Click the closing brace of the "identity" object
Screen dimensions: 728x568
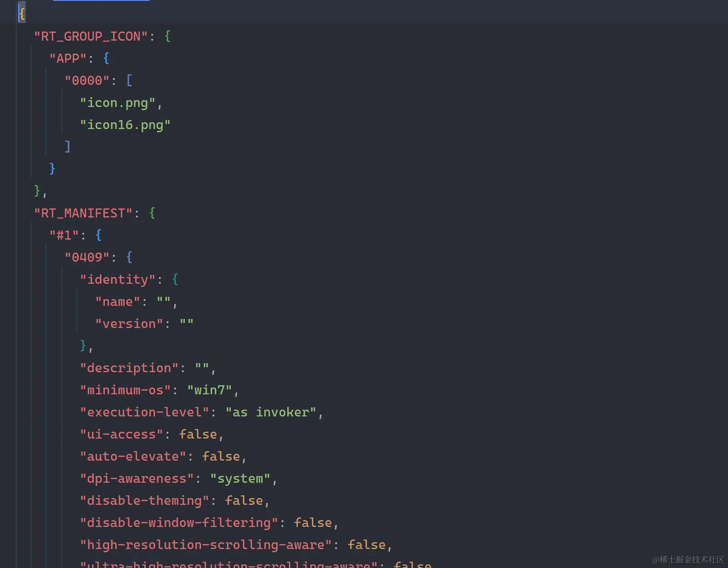(x=83, y=346)
